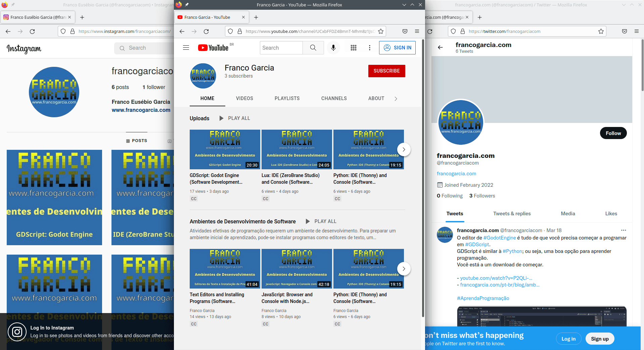Select Instagram POSTS tab
644x350 pixels.
tap(137, 141)
